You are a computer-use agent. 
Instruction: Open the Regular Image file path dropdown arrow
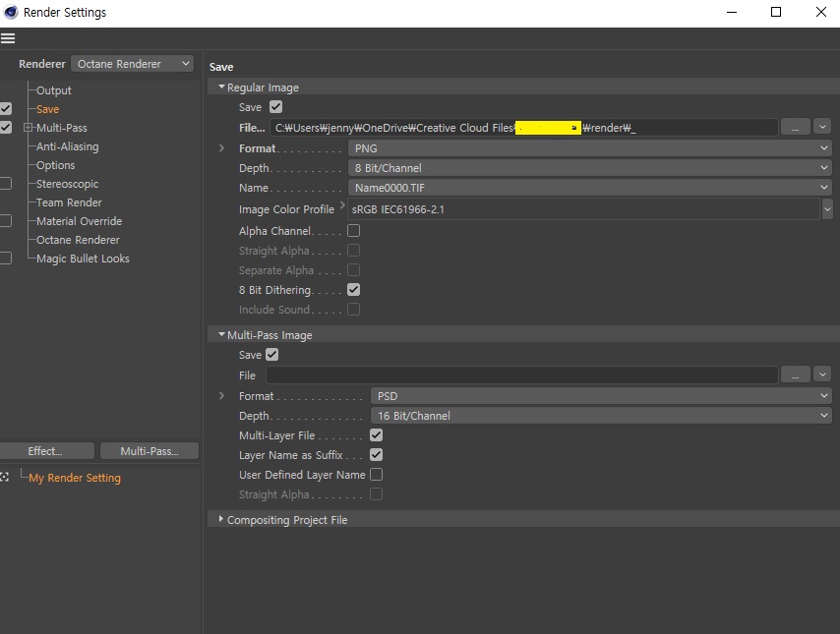click(x=822, y=127)
